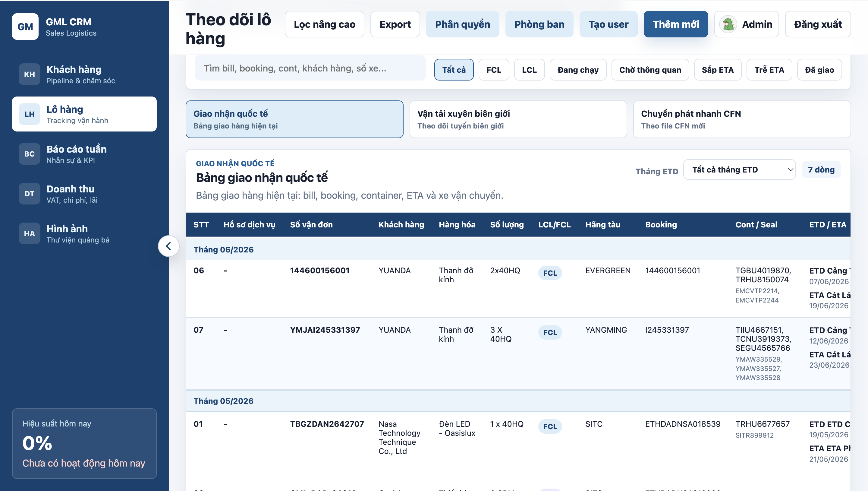868x491 pixels.
Task: Click the Tạo user button
Action: [x=609, y=24]
